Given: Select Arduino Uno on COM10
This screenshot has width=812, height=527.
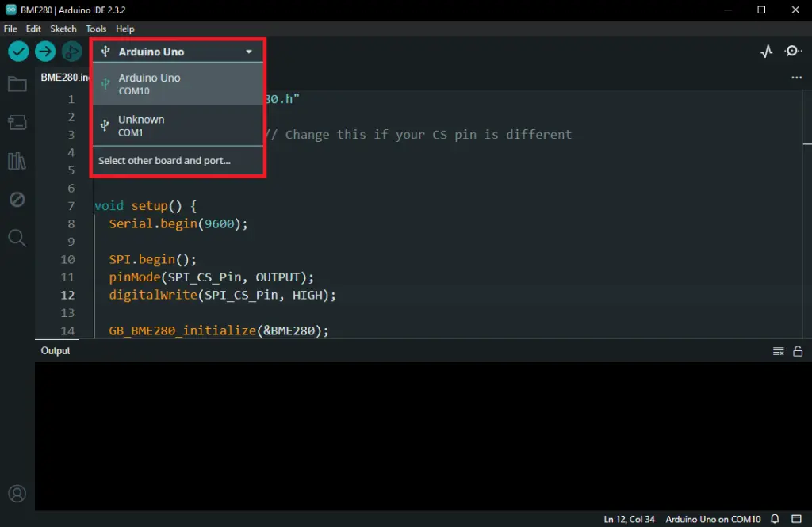Looking at the screenshot, I should click(x=178, y=84).
